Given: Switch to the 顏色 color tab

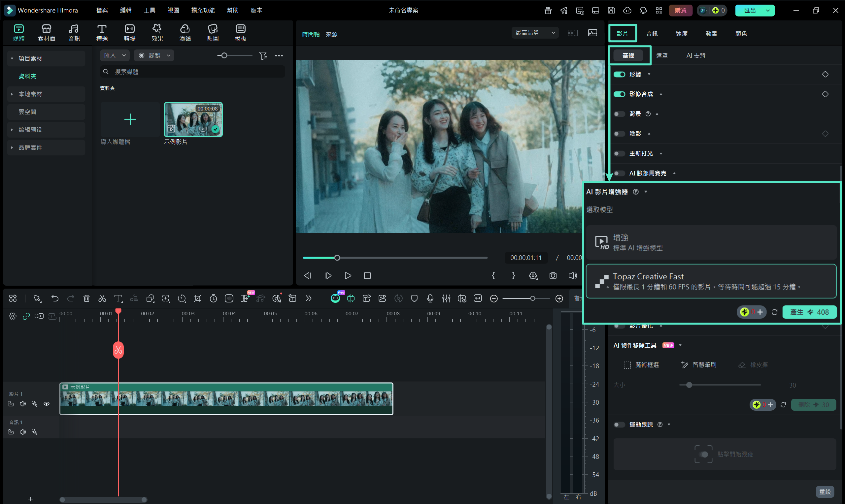Looking at the screenshot, I should [741, 34].
